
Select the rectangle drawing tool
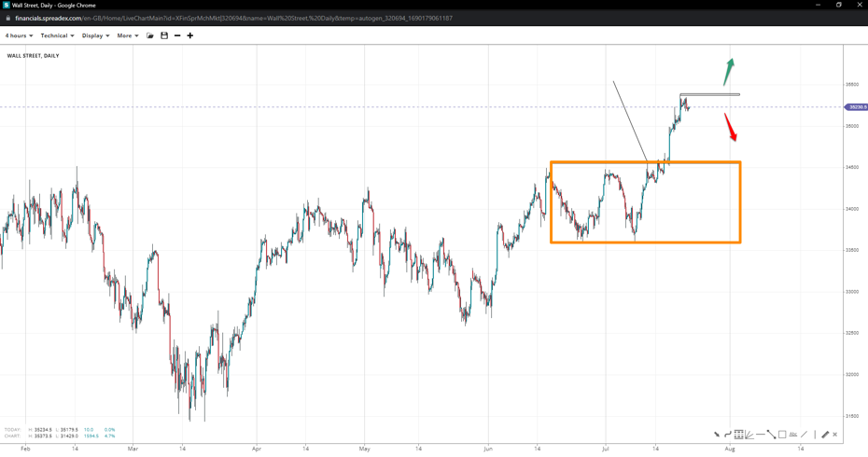pos(782,435)
